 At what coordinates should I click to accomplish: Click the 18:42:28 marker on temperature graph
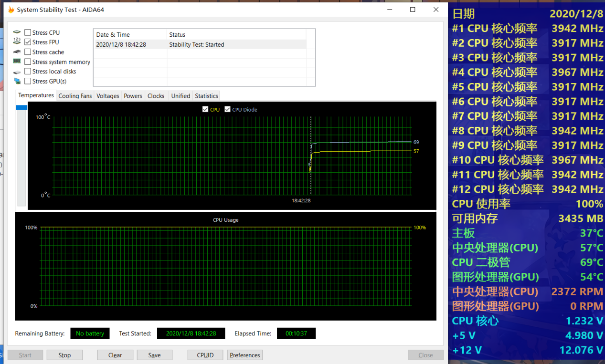tap(301, 200)
